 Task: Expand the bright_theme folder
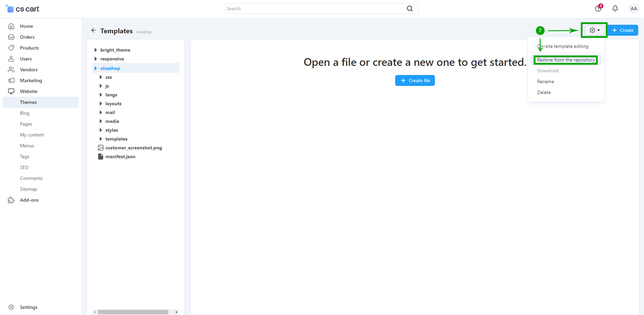[x=96, y=50]
